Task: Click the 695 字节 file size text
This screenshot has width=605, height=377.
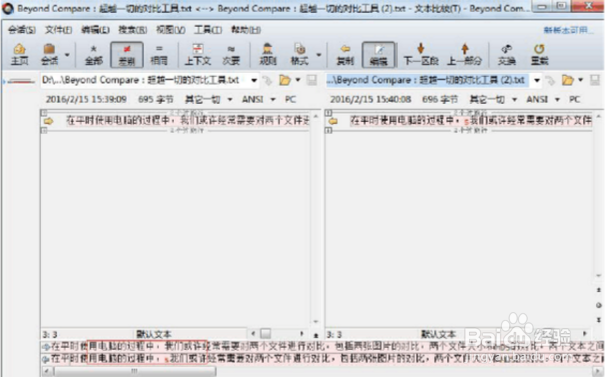Action: pos(156,100)
